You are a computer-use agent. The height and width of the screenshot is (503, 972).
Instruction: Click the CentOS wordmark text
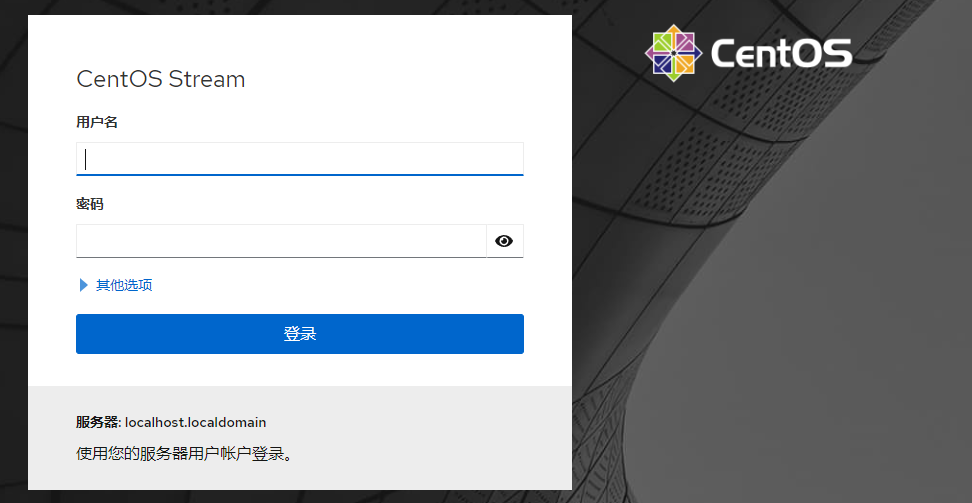781,53
